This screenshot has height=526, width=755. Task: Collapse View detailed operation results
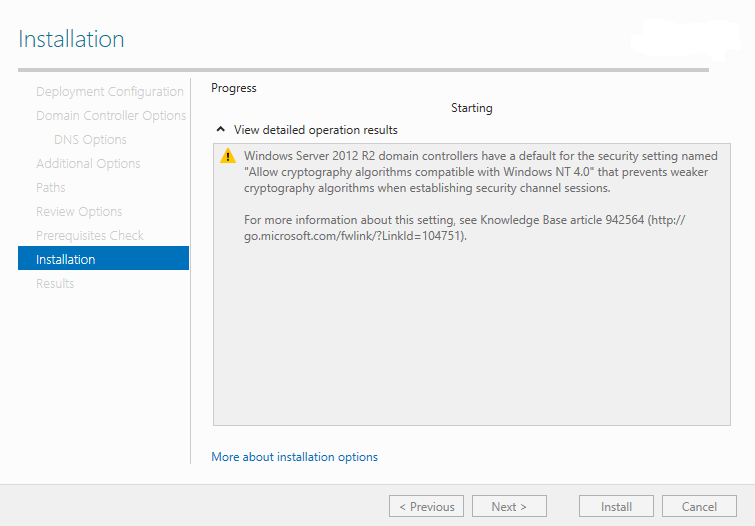[x=221, y=130]
